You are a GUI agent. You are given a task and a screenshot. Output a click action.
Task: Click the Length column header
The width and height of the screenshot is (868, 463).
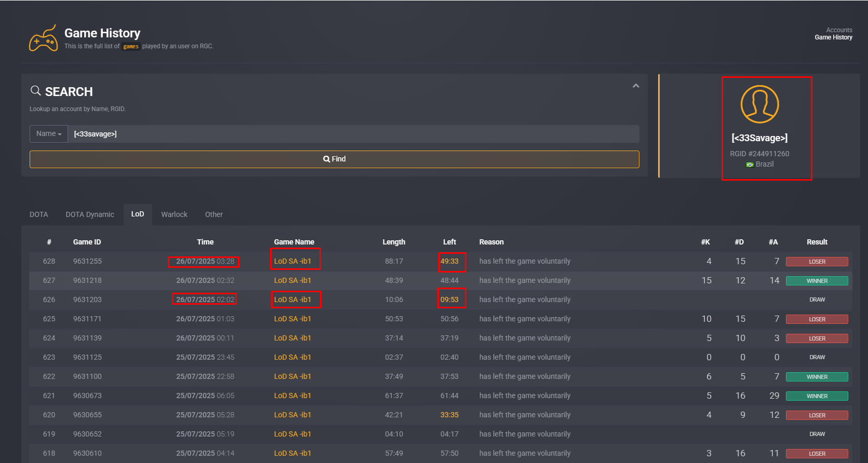[x=394, y=242]
